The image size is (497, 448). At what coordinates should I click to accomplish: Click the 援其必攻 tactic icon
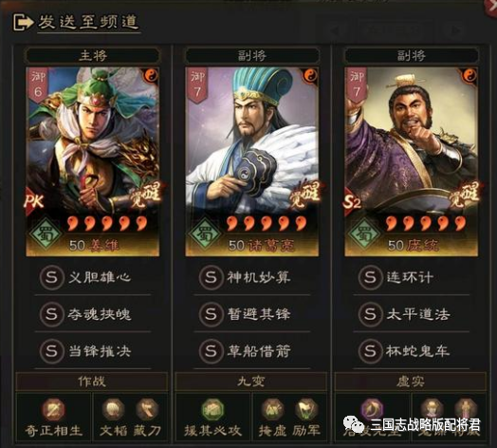213,410
